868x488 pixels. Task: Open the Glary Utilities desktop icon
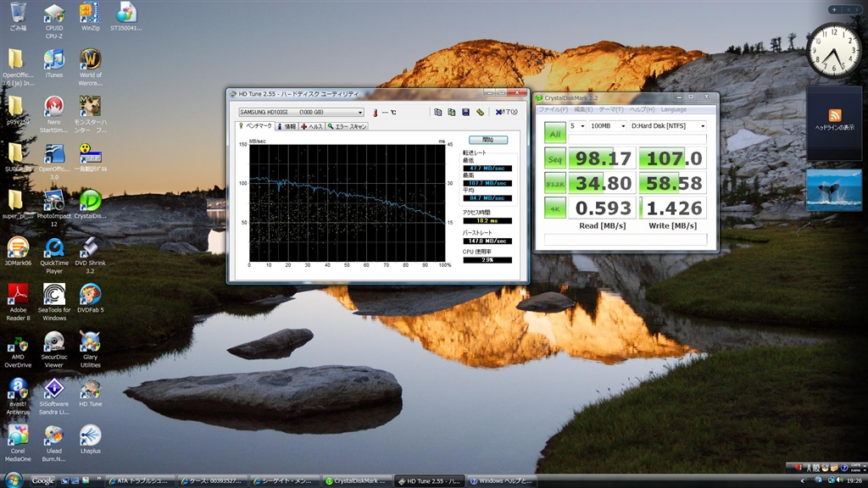(90, 349)
